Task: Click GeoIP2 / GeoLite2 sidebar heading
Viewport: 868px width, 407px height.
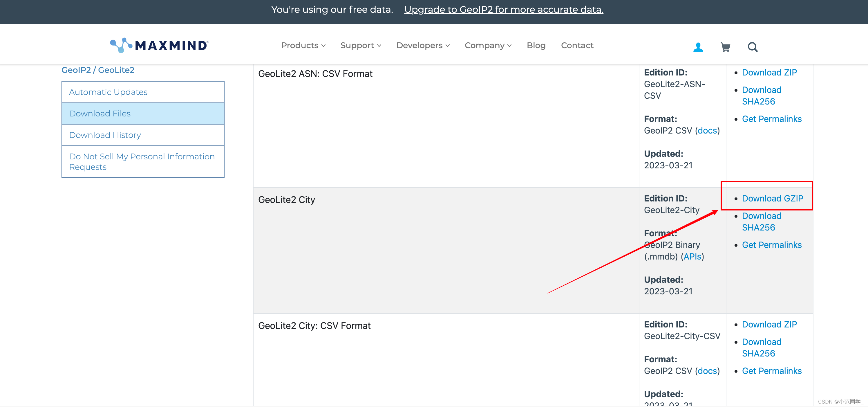Action: 98,70
